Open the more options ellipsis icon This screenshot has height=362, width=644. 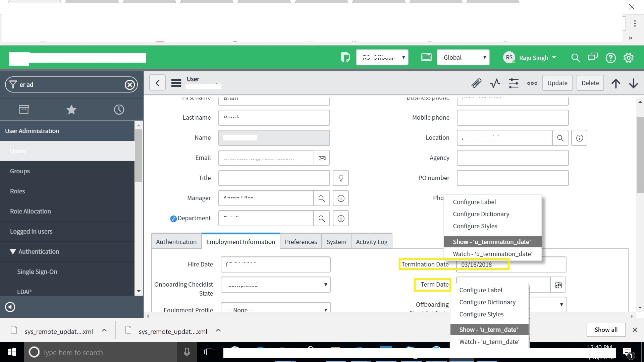point(532,83)
